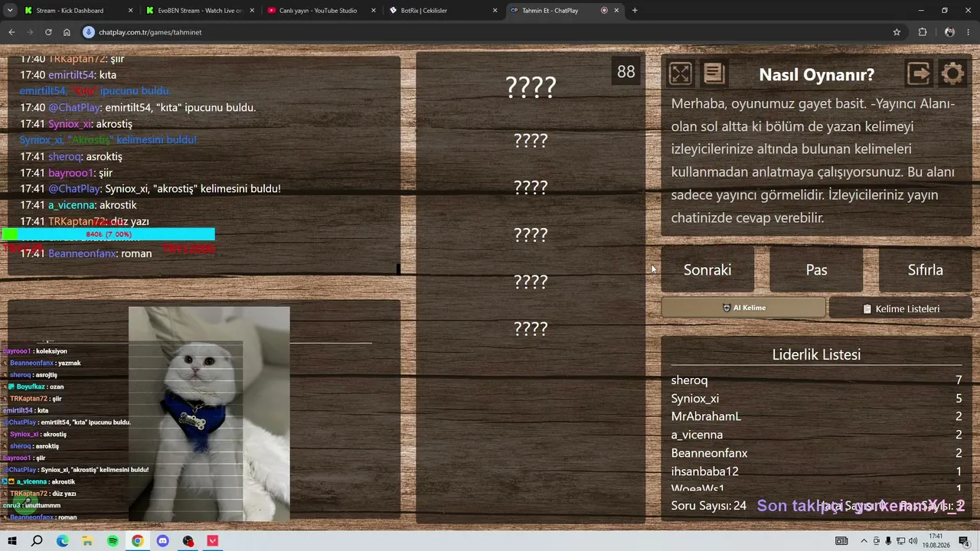Close the Stream - Kick Dashboard tab
This screenshot has height=551, width=980.
(130, 11)
